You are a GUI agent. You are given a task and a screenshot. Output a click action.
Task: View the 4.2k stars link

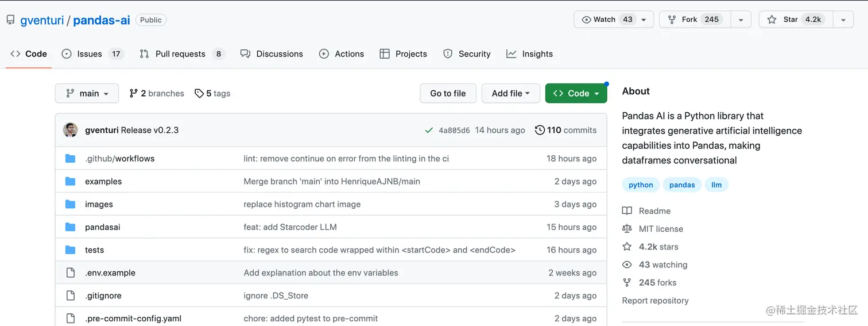(650, 247)
